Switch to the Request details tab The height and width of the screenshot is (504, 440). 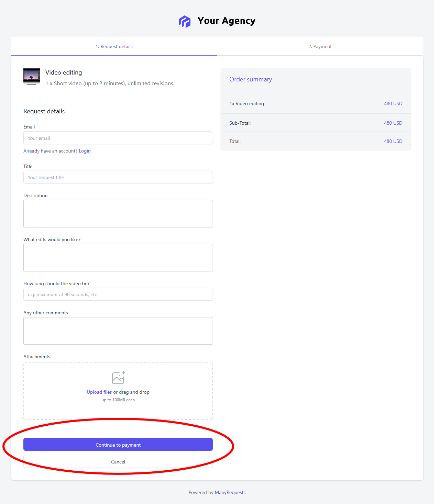pos(114,46)
